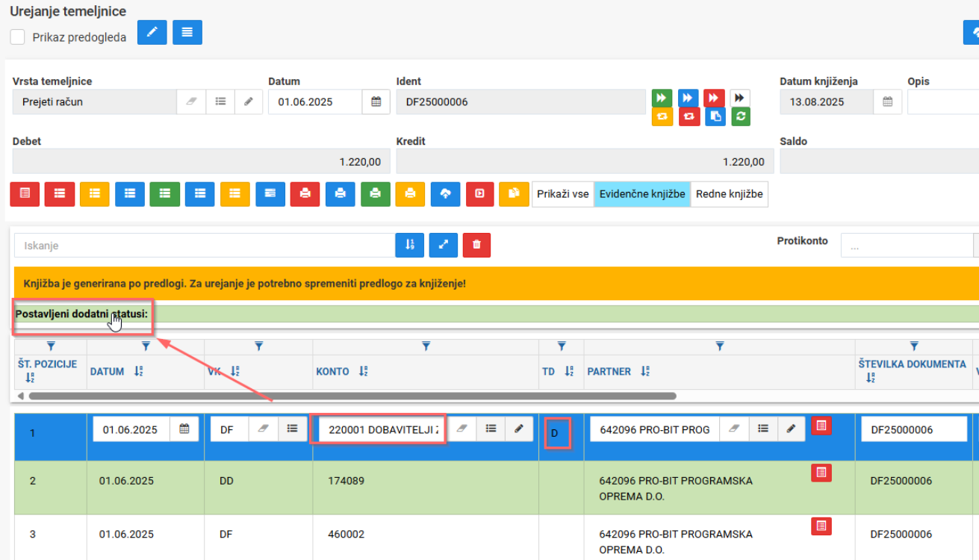Viewport: 979px width, 560px height.
Task: Click the red document icon in row 2
Action: point(821,473)
